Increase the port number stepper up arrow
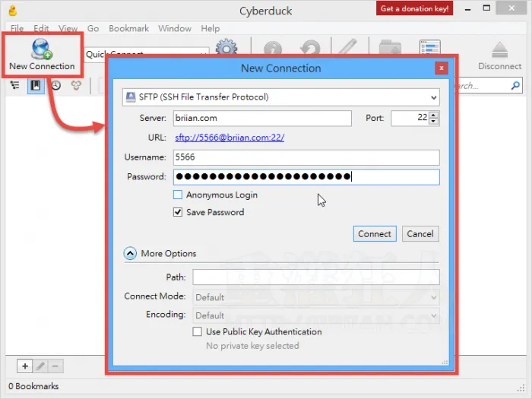 [x=433, y=115]
